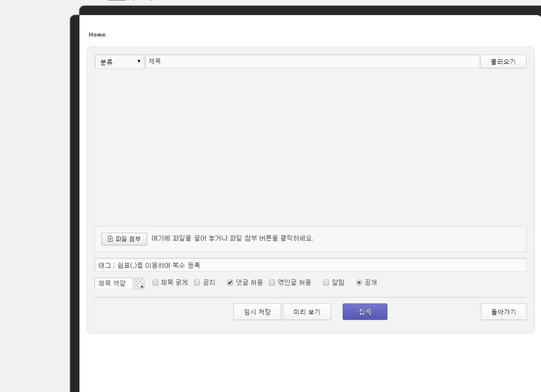The width and height of the screenshot is (541, 392).
Task: Focus the 제목 title input field
Action: pyautogui.click(x=312, y=61)
